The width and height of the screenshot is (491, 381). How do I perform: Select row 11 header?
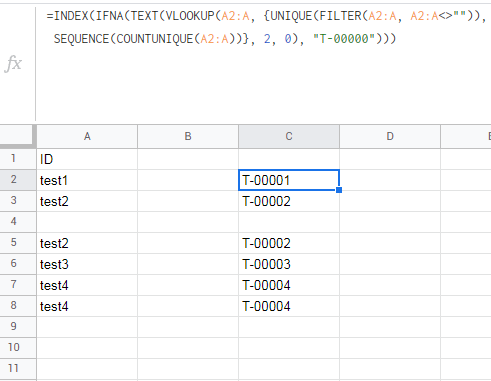(18, 369)
